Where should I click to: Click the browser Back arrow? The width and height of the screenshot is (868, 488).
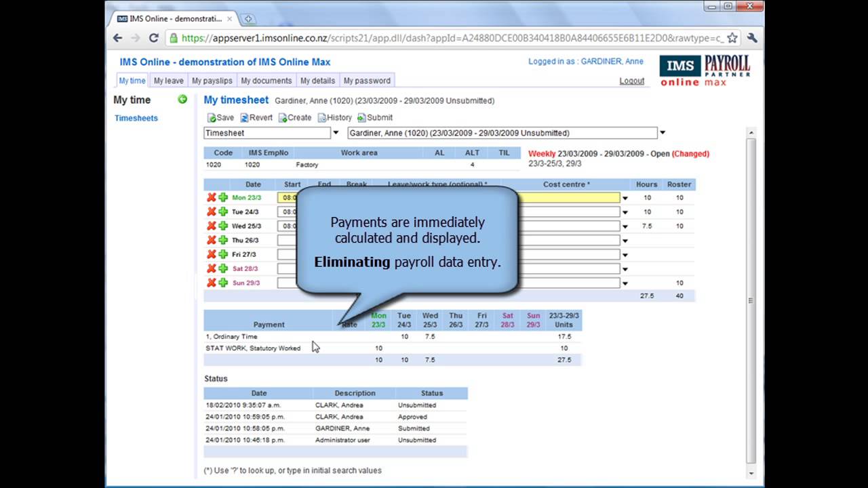(118, 38)
